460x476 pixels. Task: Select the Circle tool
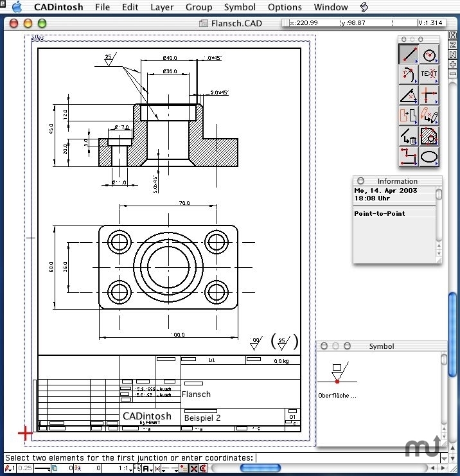(429, 55)
